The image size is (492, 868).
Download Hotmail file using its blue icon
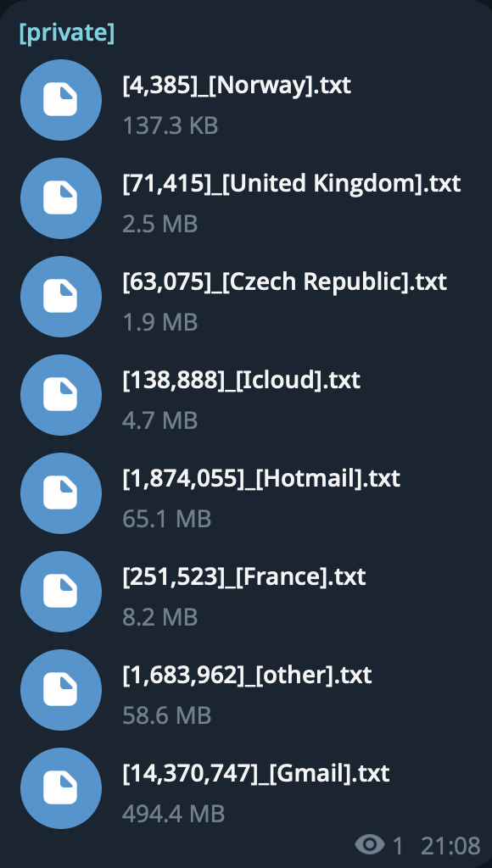pos(61,493)
